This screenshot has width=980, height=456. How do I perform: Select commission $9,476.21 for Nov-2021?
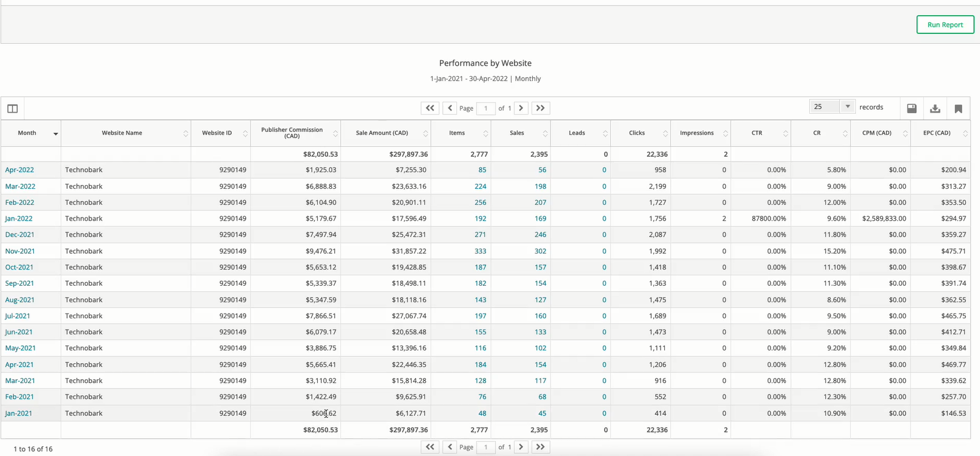[x=321, y=251]
